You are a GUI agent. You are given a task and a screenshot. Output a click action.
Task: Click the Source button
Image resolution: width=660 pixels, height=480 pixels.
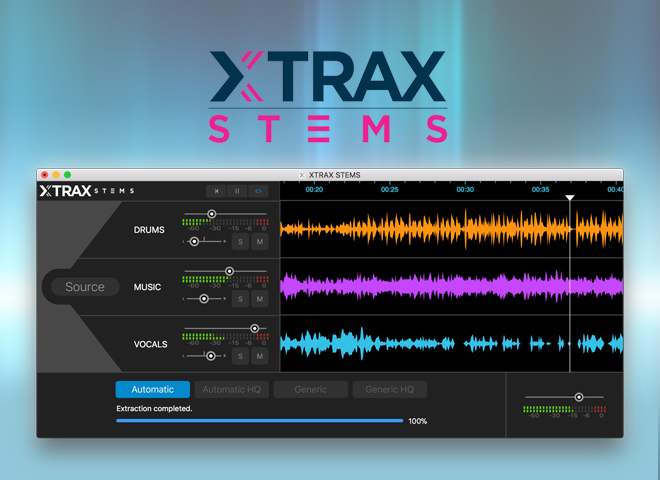pyautogui.click(x=85, y=287)
